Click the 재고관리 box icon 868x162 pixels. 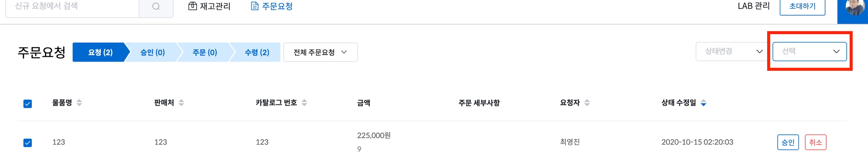[192, 6]
